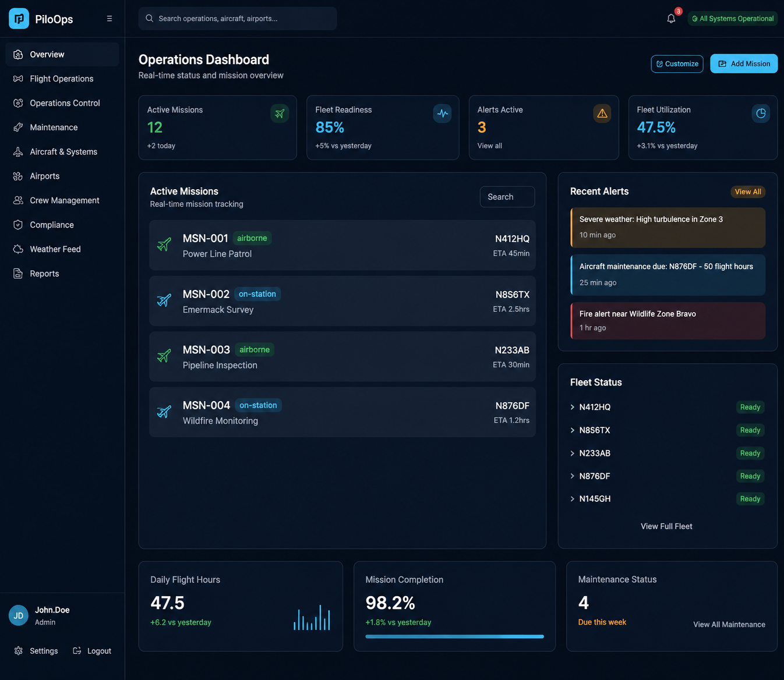Click View all under Alerts Active

pyautogui.click(x=490, y=146)
